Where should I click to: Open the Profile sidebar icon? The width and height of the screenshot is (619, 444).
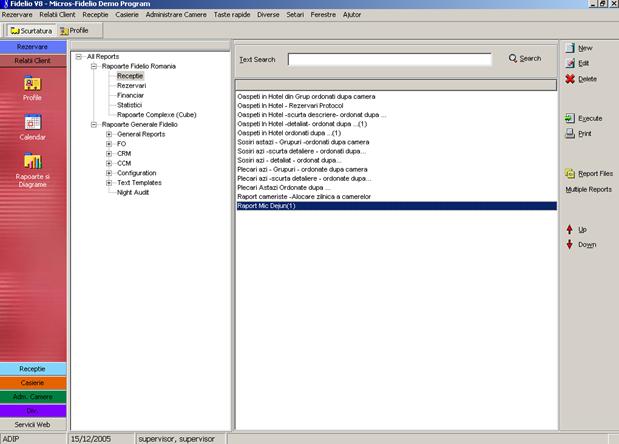(x=32, y=84)
